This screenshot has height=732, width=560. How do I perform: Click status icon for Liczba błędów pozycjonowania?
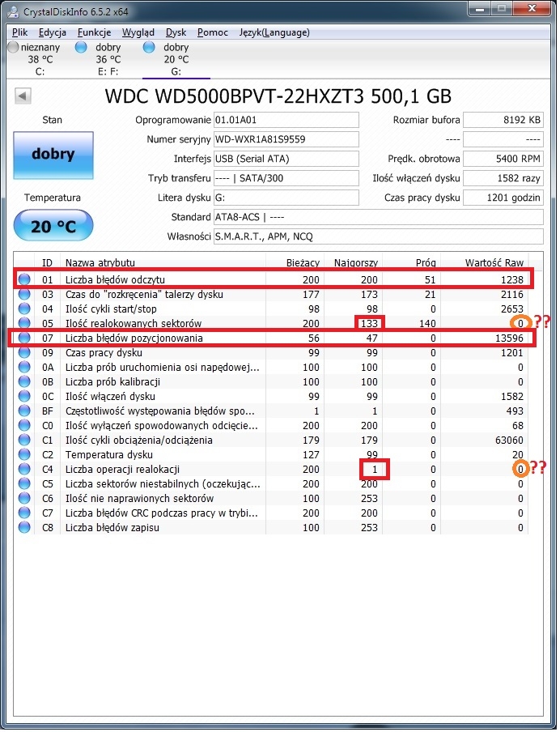pos(24,338)
